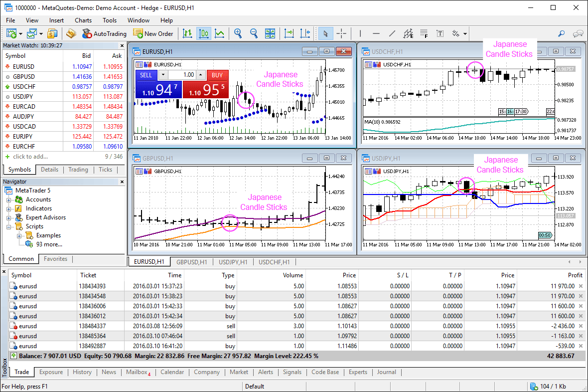Expand the Examples folder node
Image resolution: width=588 pixels, height=392 pixels.
[x=19, y=236]
